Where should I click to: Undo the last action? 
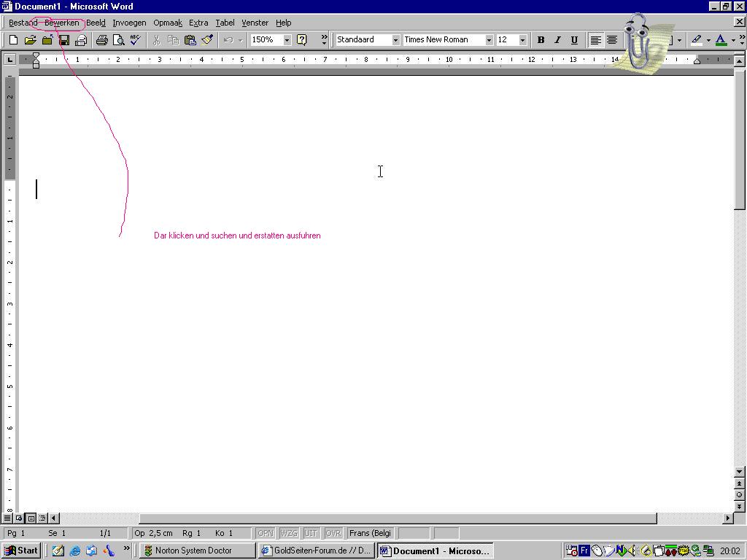pyautogui.click(x=228, y=40)
